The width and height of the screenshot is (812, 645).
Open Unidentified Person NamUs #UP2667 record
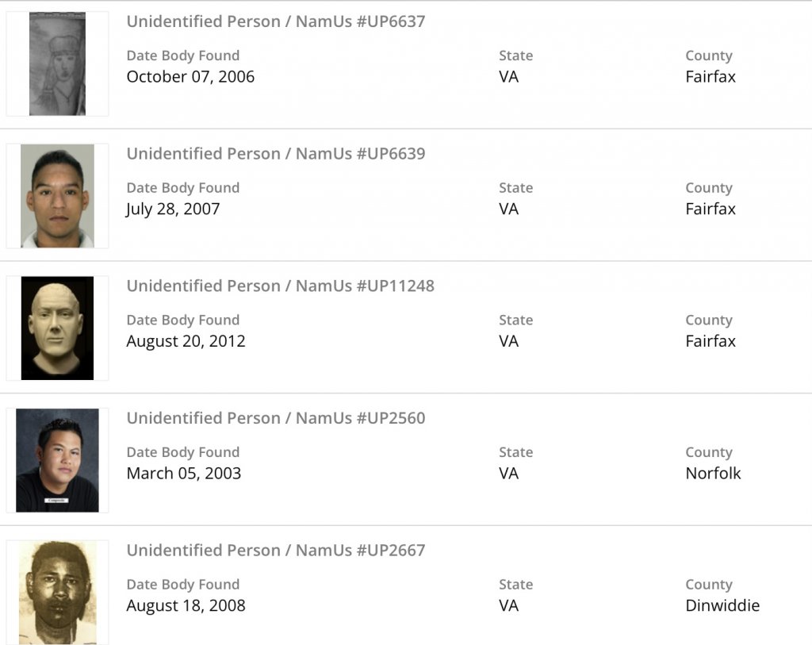(276, 550)
